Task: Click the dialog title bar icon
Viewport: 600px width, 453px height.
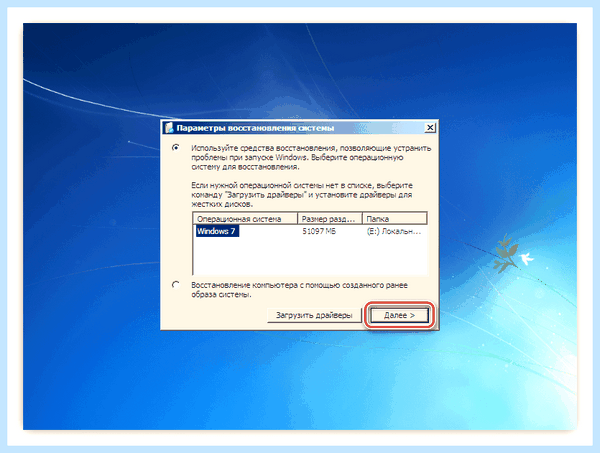Action: (x=169, y=127)
